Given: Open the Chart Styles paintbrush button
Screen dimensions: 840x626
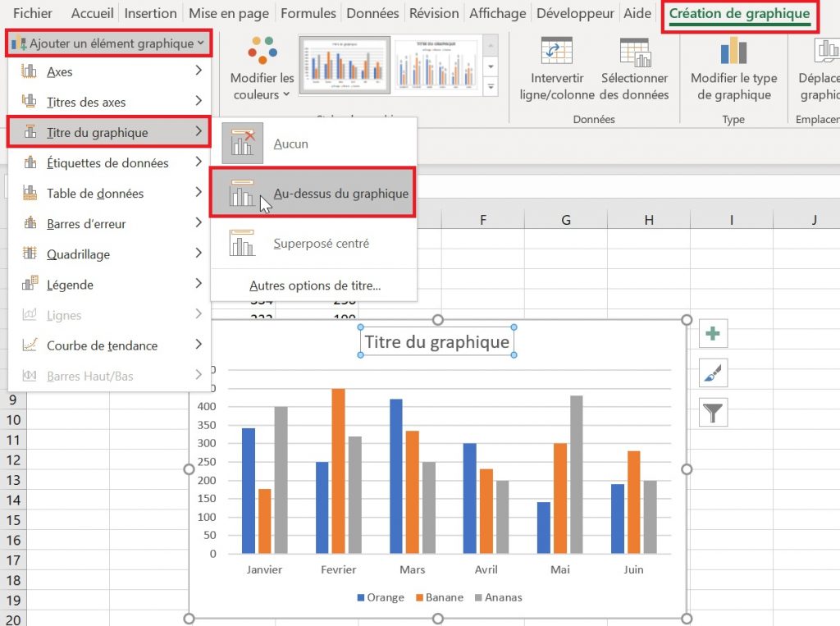Looking at the screenshot, I should (713, 372).
